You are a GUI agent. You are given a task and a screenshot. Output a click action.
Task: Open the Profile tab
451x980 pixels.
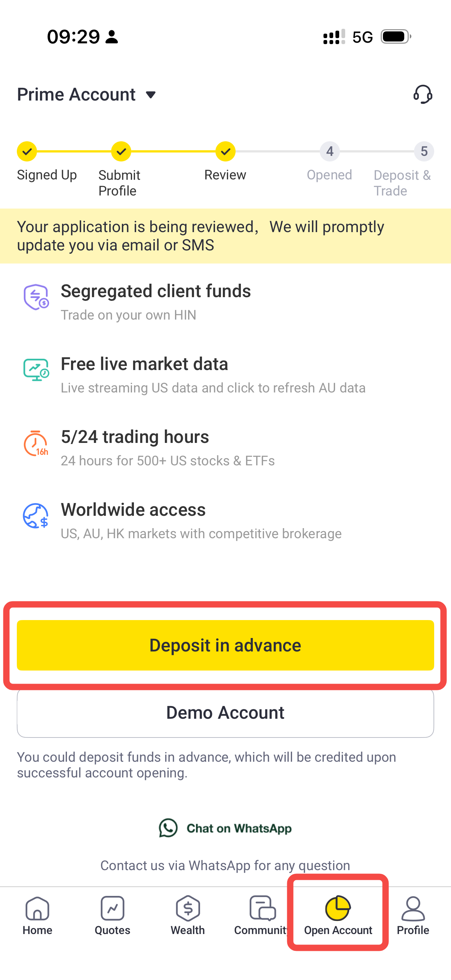click(413, 915)
